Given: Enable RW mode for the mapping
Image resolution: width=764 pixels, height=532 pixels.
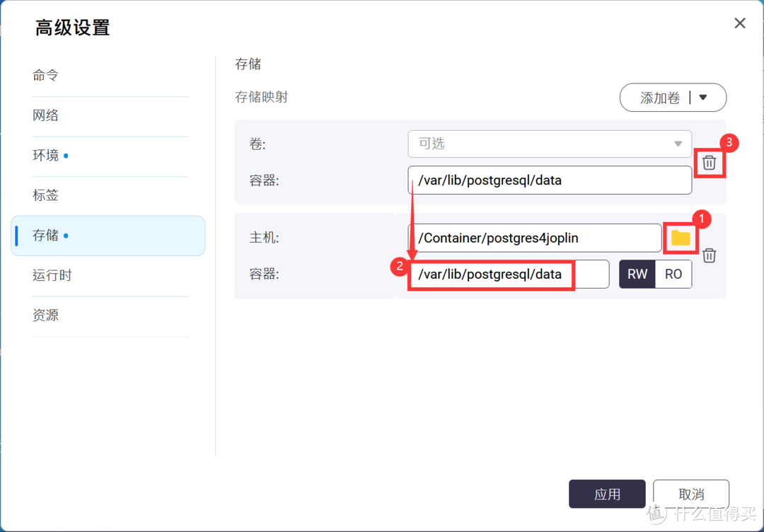Looking at the screenshot, I should pyautogui.click(x=636, y=274).
